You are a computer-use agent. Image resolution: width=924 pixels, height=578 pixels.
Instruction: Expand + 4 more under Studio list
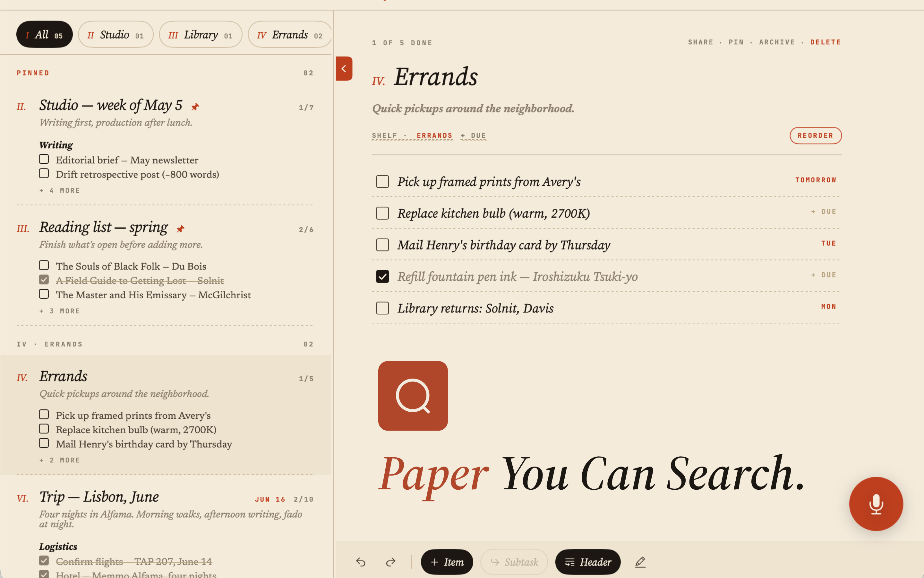tap(60, 190)
